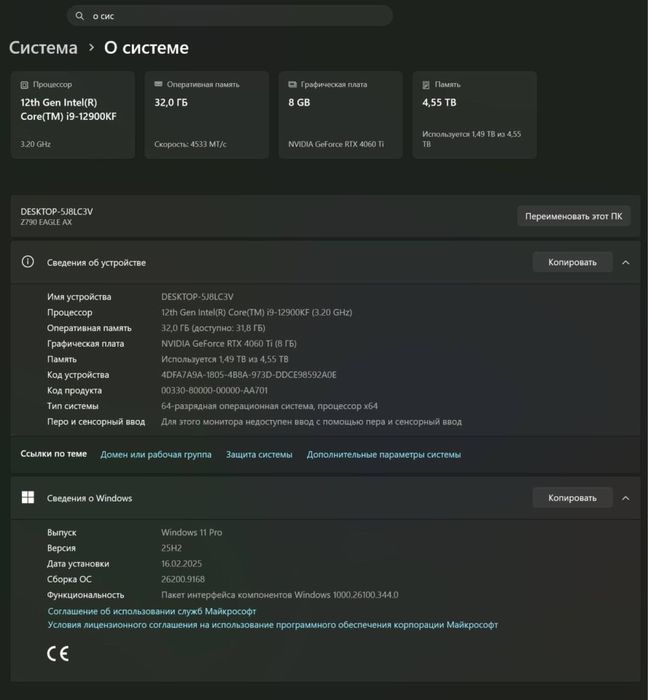Select the install date '16.02.2025'

(x=182, y=564)
